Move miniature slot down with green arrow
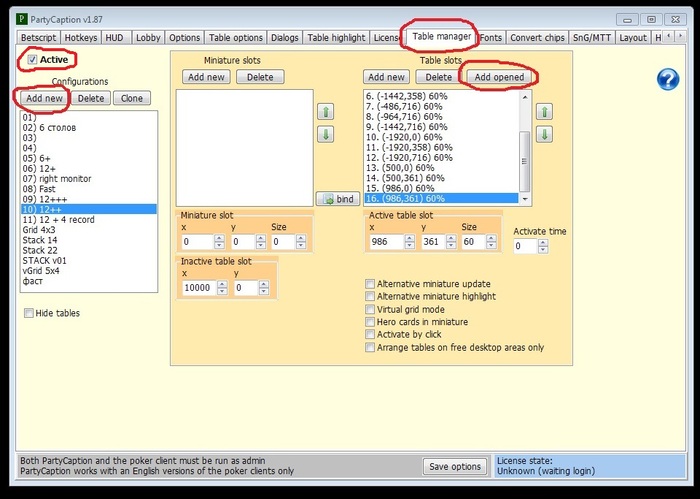The image size is (700, 499). coord(325,134)
